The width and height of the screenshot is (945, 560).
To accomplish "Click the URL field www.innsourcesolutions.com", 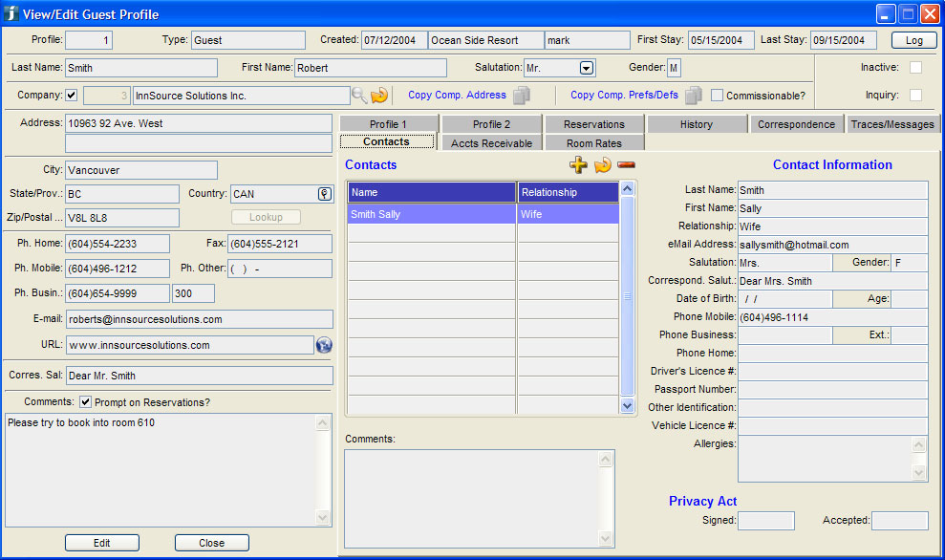I will (190, 345).
